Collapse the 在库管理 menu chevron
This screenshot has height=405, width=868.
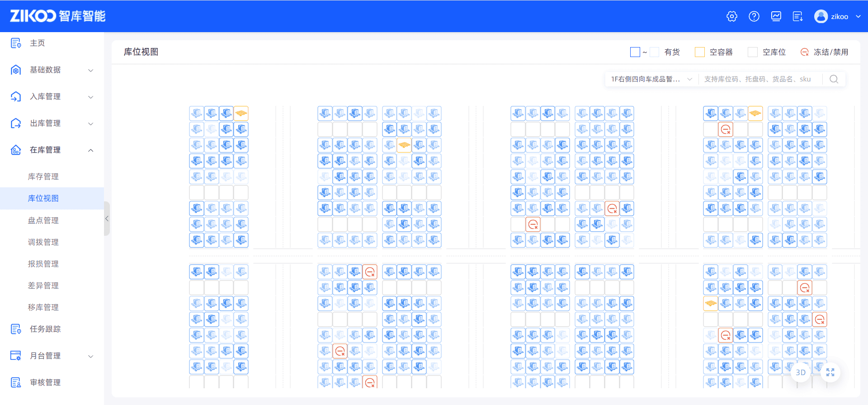click(x=91, y=150)
